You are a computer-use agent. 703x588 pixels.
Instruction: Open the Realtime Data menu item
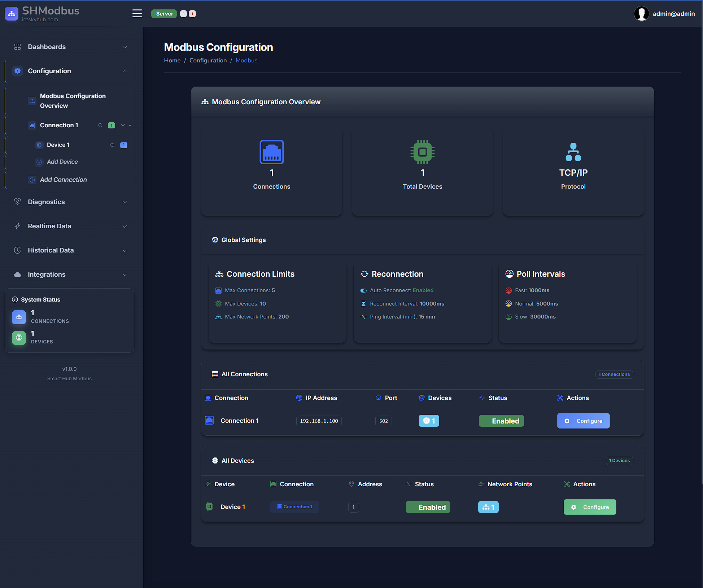[x=49, y=226]
